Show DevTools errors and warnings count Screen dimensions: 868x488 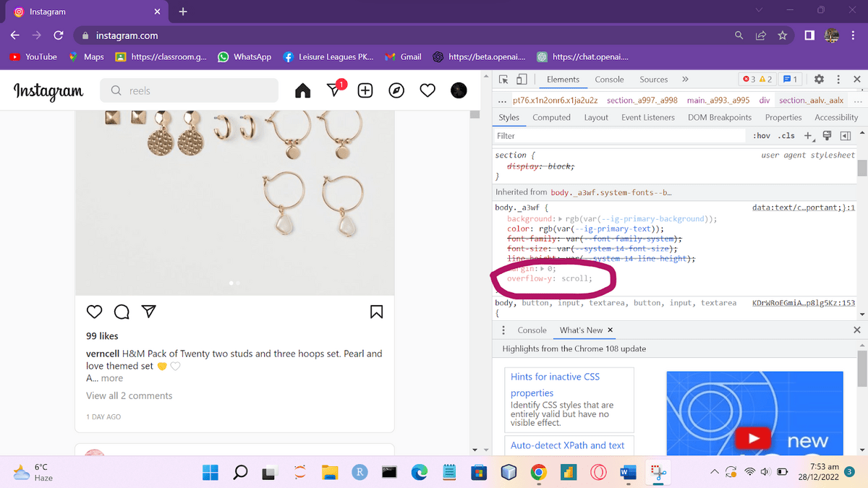click(x=757, y=80)
